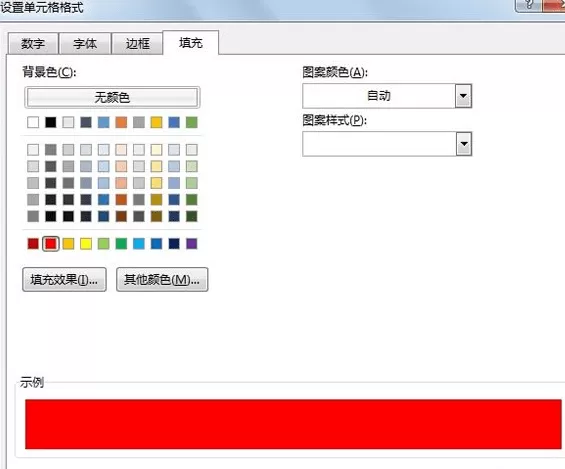This screenshot has height=469, width=565.
Task: Pick the dark slate blue swatch in top row
Action: tap(86, 122)
